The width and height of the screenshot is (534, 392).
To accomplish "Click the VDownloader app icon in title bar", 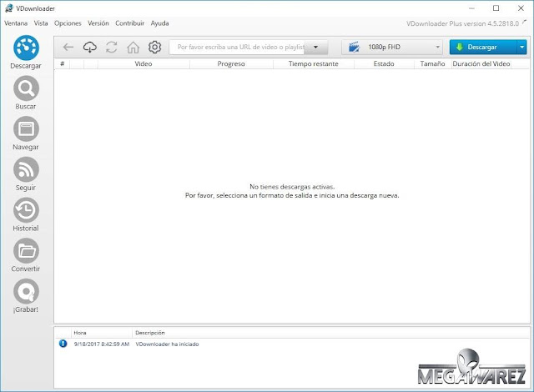I will click(x=9, y=8).
